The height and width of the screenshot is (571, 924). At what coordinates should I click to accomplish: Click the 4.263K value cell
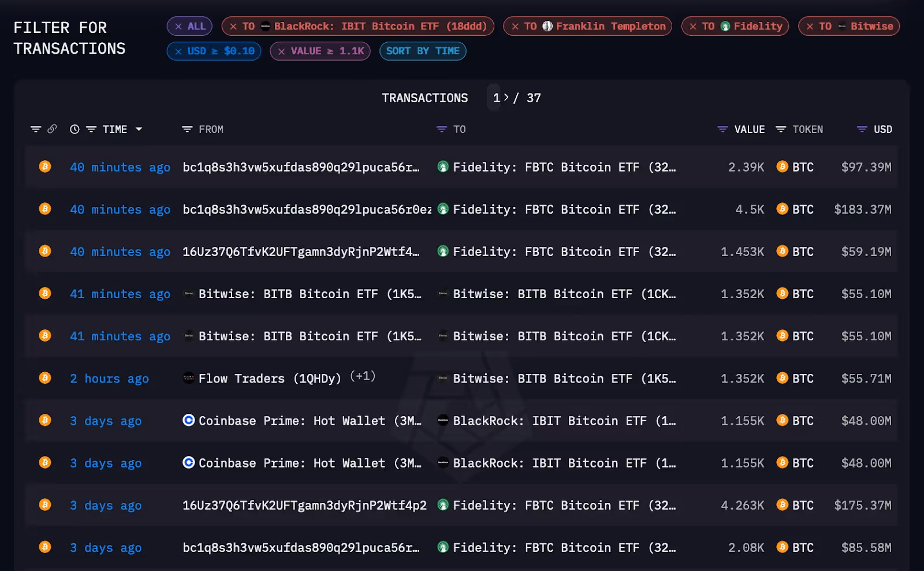pos(742,505)
